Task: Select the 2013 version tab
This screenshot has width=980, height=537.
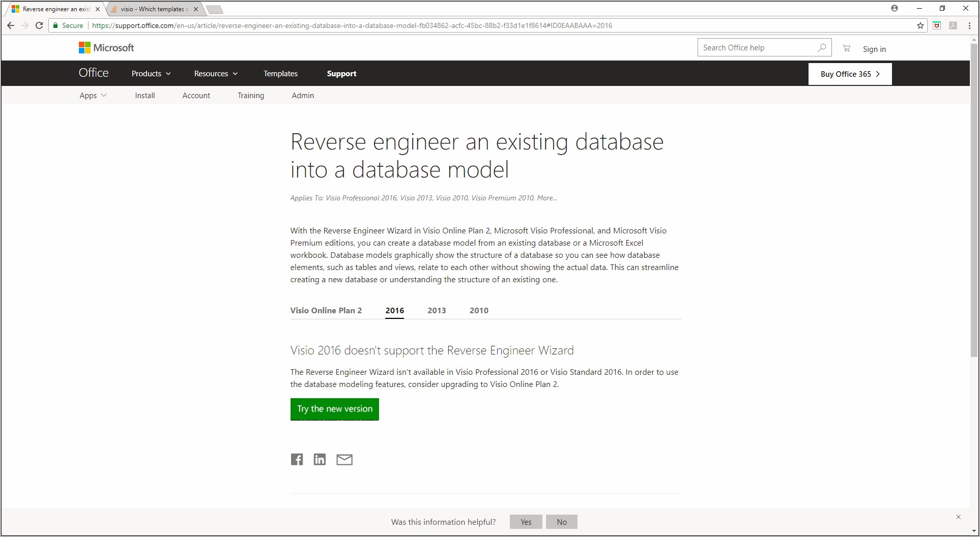Action: [x=437, y=310]
